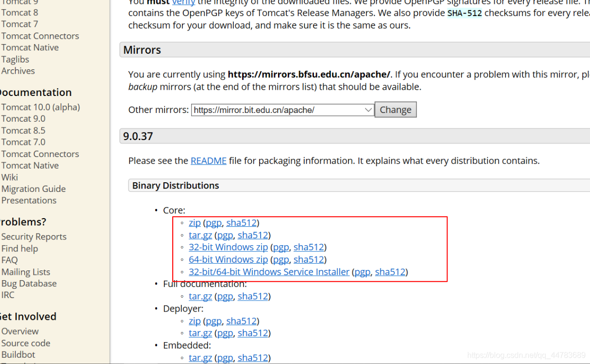Open Tomcat 7 download page in sidebar
The width and height of the screenshot is (590, 364).
pyautogui.click(x=19, y=24)
